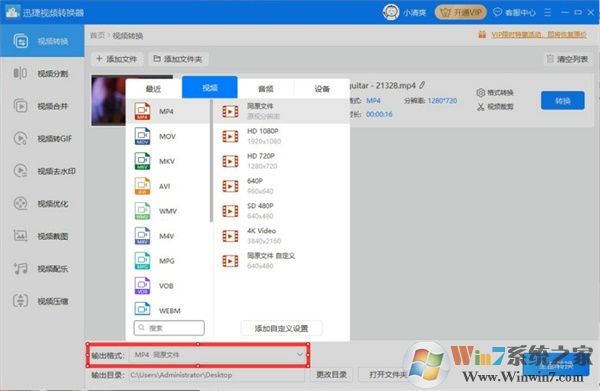Open the 视频裁剪 scissors tool
Viewport: 600px width, 391px height.
point(495,107)
